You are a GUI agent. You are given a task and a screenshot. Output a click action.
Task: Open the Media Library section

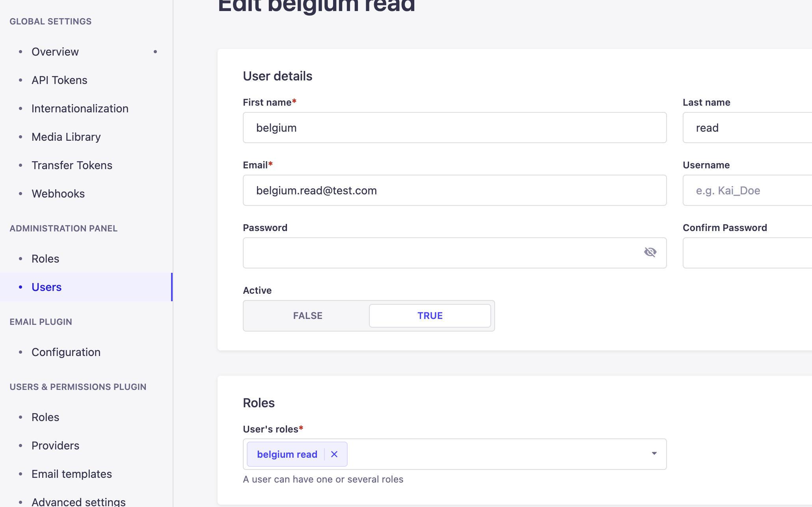[x=66, y=136]
